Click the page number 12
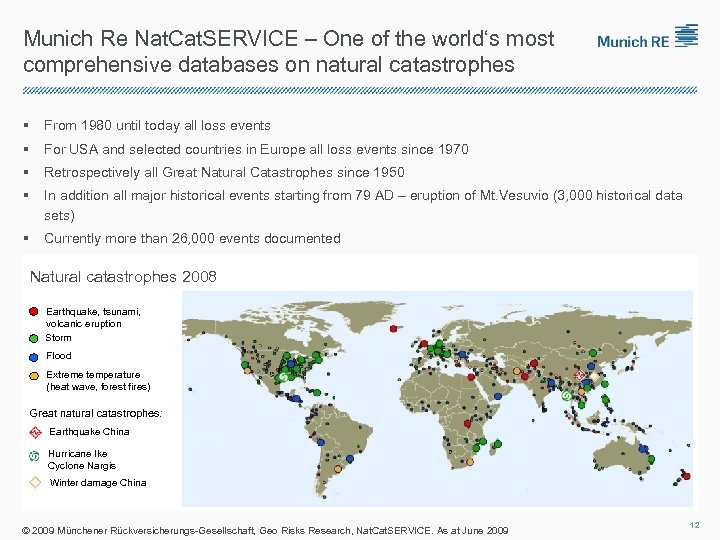The width and height of the screenshot is (720, 540). pyautogui.click(x=694, y=525)
